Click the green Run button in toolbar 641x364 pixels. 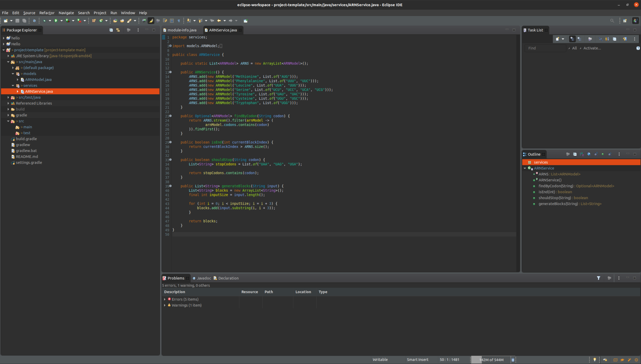pyautogui.click(x=56, y=21)
